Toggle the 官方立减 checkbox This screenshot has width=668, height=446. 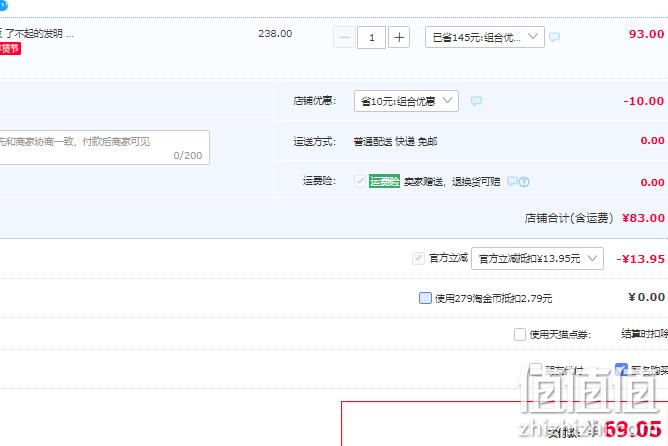[418, 258]
